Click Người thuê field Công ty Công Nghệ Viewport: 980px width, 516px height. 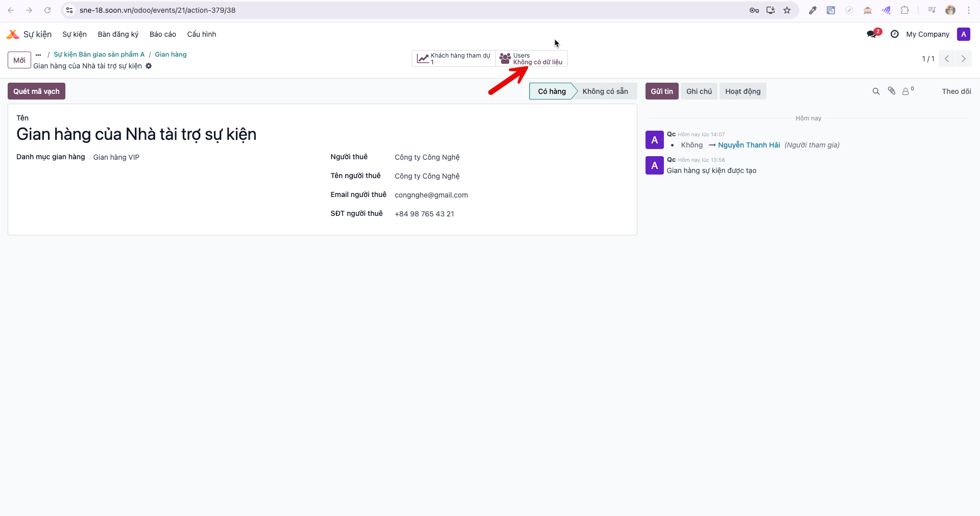point(427,157)
